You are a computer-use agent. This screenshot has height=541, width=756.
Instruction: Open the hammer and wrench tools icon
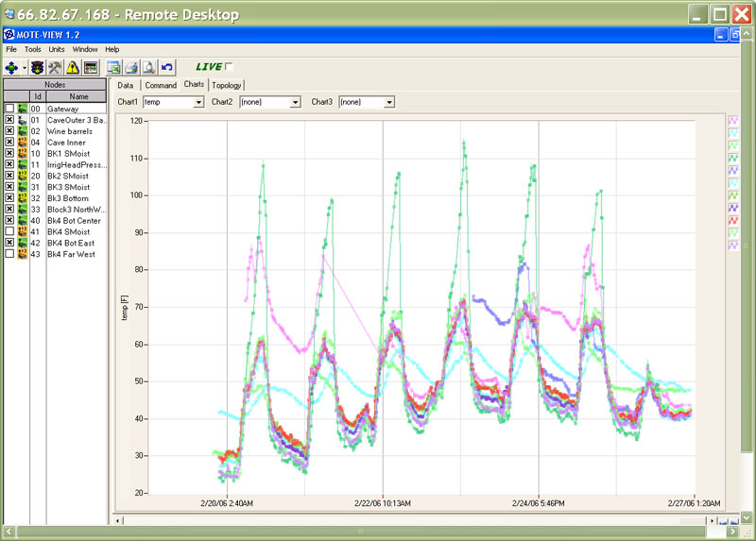(55, 67)
